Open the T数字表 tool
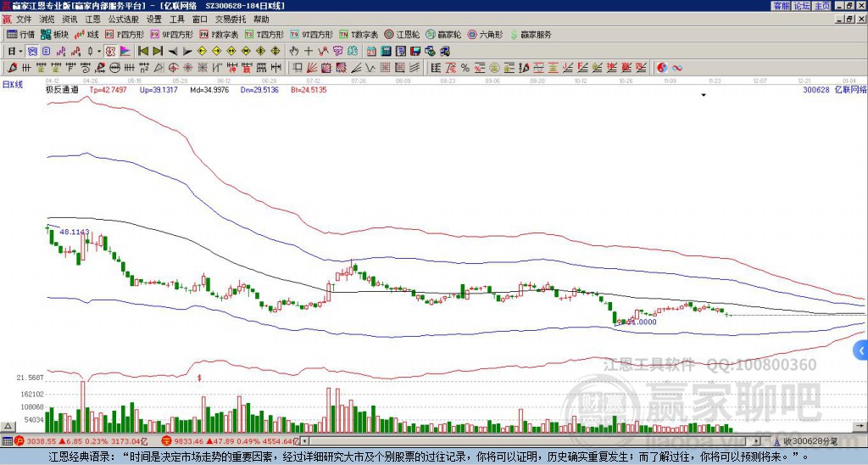 [x=359, y=34]
